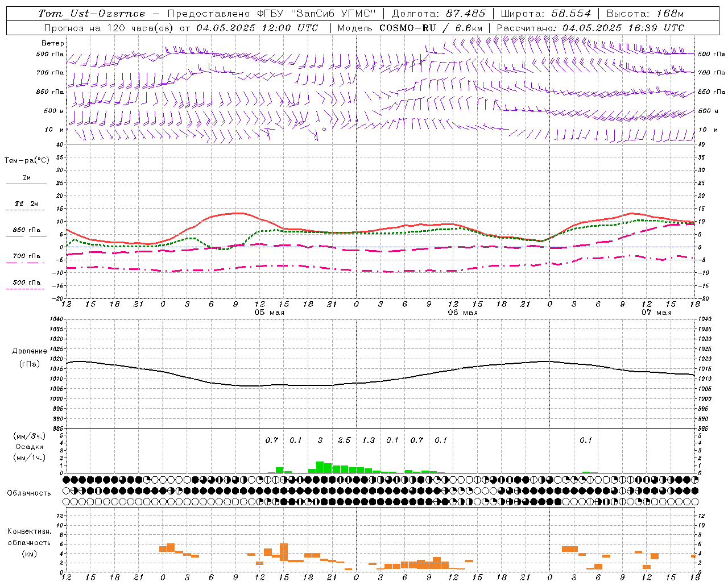Click the '850 гПа' temperature legend entry
The height and width of the screenshot is (582, 728).
[27, 230]
